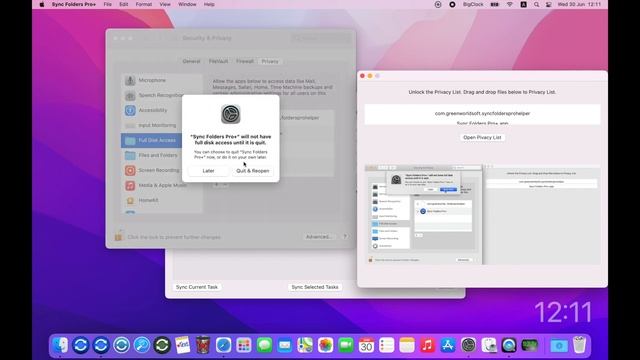Select Media & Apple Music icon

130,186
